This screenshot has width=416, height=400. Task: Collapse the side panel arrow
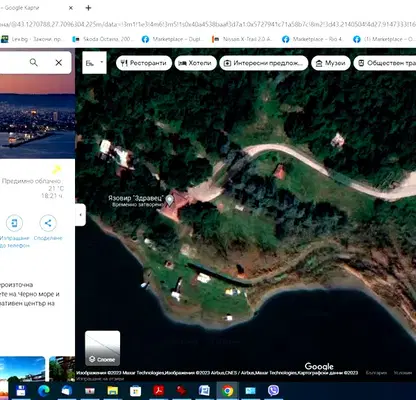(x=80, y=215)
